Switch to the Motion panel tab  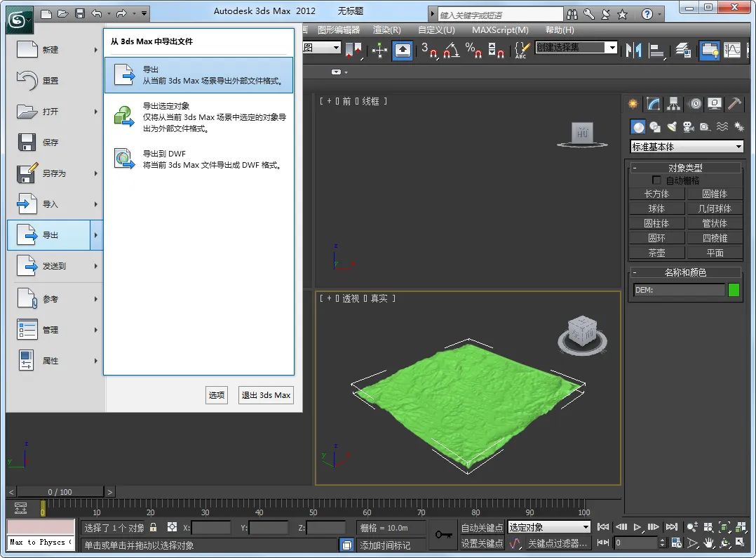click(x=695, y=104)
